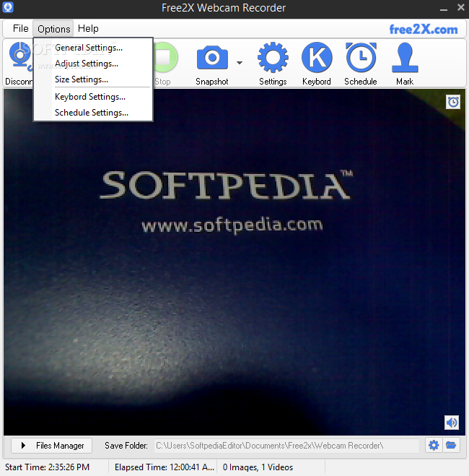
Task: Click the gear icon beside the save folder
Action: pyautogui.click(x=434, y=446)
